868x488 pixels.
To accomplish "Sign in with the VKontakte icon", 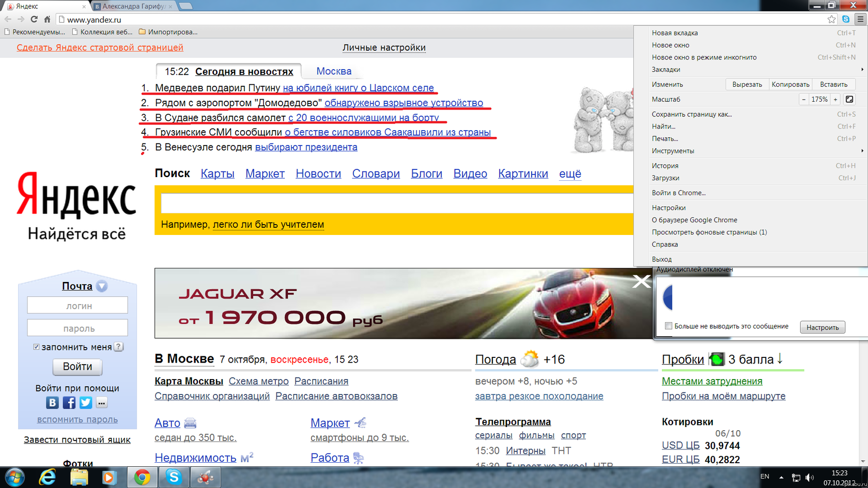I will pyautogui.click(x=52, y=403).
